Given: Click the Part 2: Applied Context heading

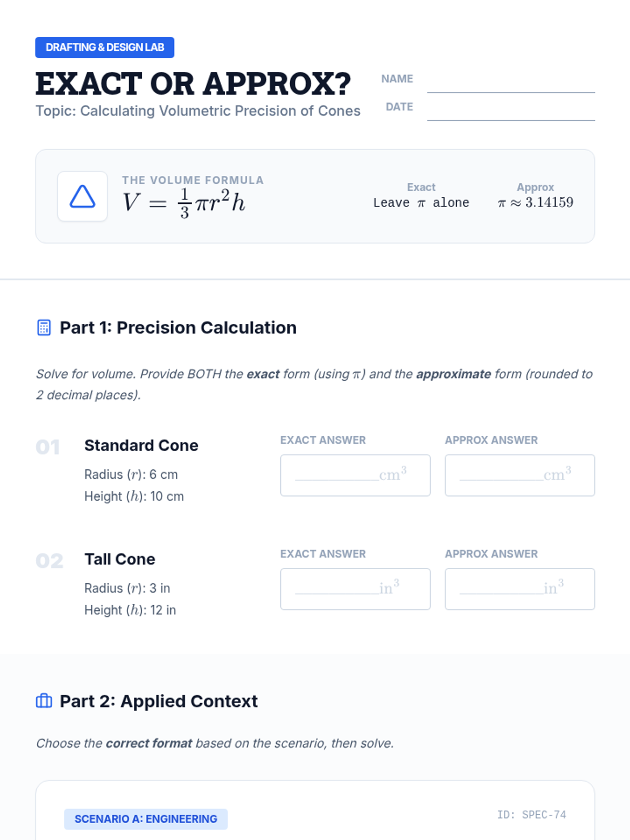Looking at the screenshot, I should point(159,701).
